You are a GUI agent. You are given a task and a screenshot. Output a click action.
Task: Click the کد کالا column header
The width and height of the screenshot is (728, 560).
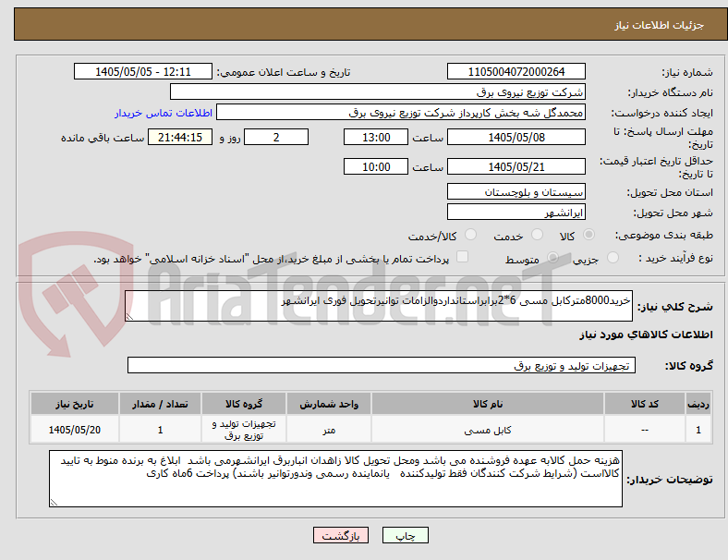[645, 404]
